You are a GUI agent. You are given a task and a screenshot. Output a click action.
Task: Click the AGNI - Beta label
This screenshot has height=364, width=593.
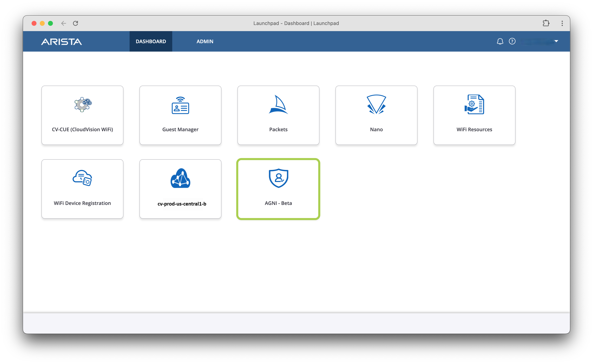coord(278,203)
